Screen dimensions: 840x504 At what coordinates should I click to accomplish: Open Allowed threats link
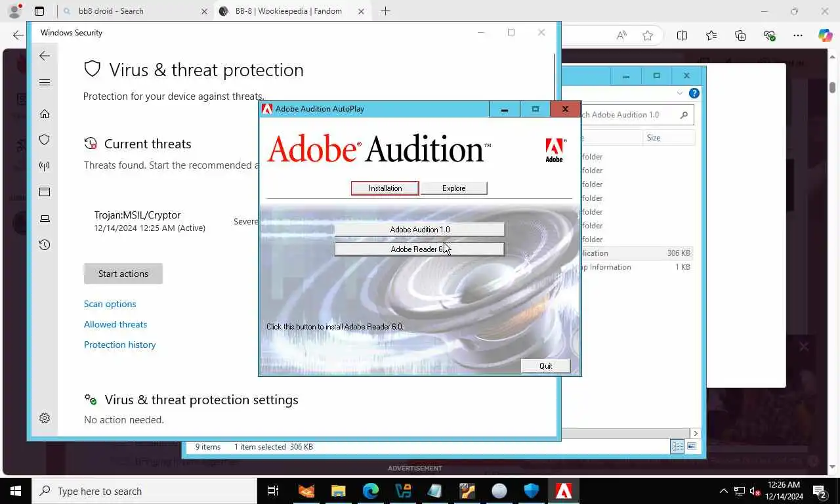(115, 324)
